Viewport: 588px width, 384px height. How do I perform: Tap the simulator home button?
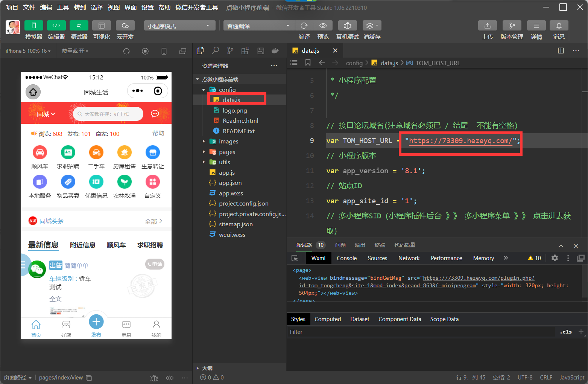tap(33, 92)
